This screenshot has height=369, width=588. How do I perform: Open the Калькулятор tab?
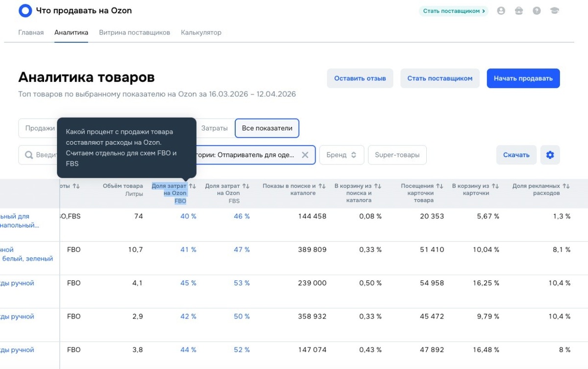(x=201, y=32)
